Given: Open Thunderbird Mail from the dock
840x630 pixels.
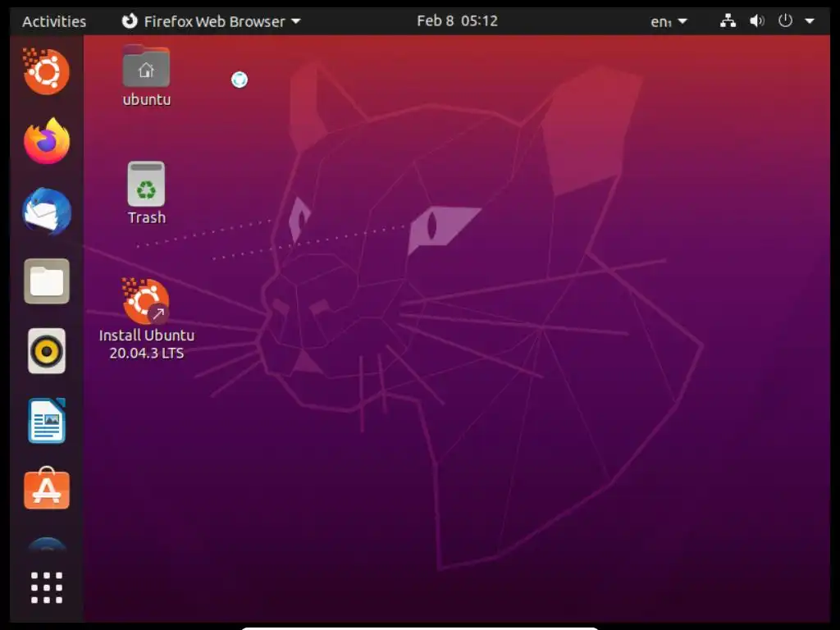Looking at the screenshot, I should [x=47, y=211].
